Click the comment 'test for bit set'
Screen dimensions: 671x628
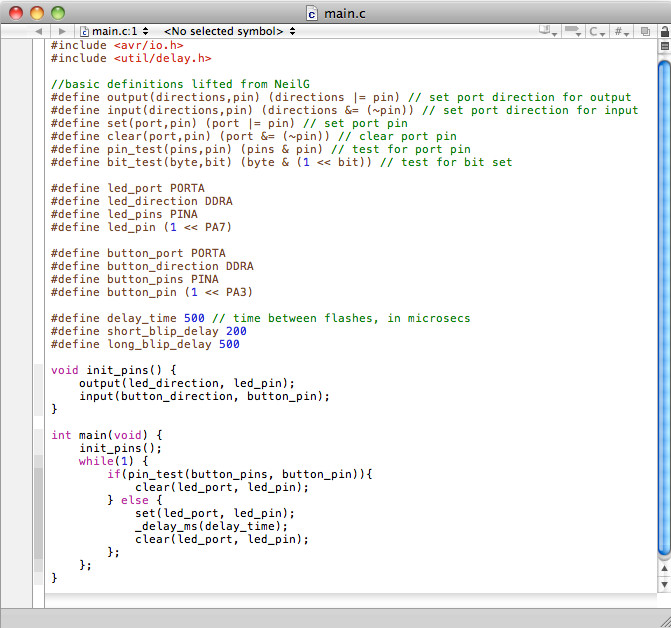point(446,162)
